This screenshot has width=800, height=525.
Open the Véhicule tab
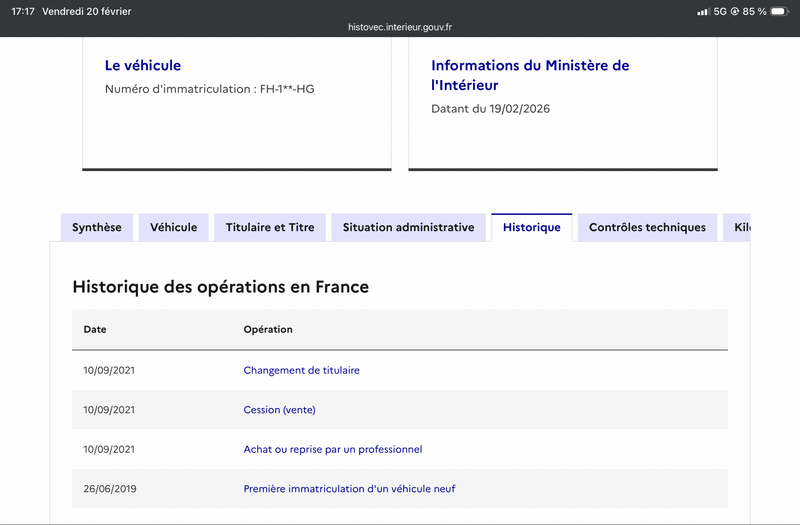(x=174, y=227)
